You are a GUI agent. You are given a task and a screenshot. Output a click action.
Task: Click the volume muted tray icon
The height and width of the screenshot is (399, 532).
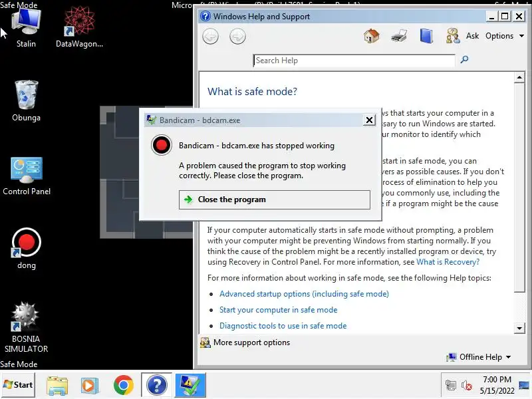(467, 386)
